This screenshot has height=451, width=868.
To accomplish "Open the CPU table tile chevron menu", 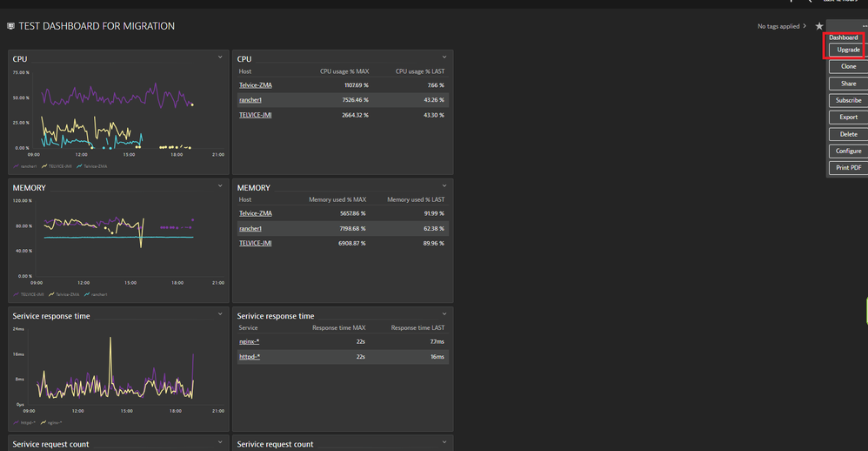I will coord(444,57).
